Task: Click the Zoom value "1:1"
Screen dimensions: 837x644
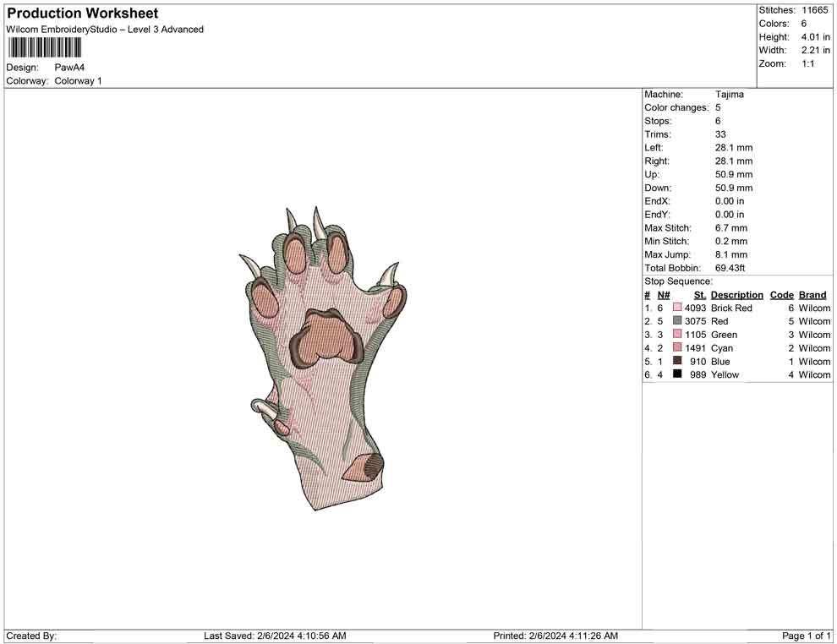Action: pyautogui.click(x=807, y=63)
